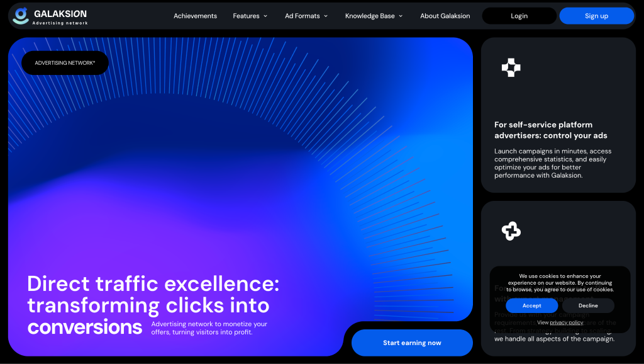Click the Sign up button
The image size is (644, 364).
596,16
